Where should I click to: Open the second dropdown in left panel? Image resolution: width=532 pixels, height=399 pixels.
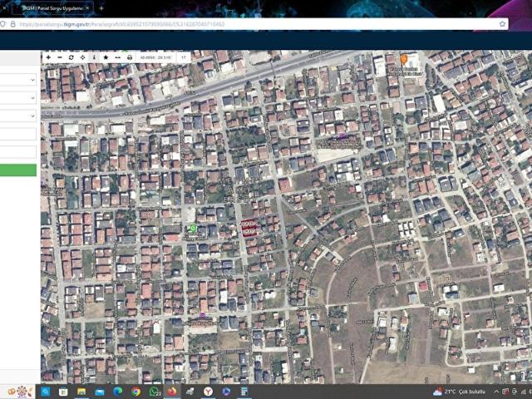pyautogui.click(x=18, y=98)
